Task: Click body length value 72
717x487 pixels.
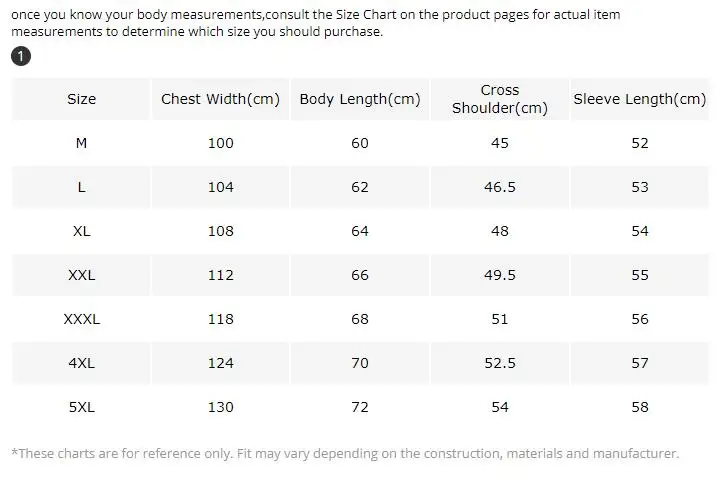Action: (360, 407)
